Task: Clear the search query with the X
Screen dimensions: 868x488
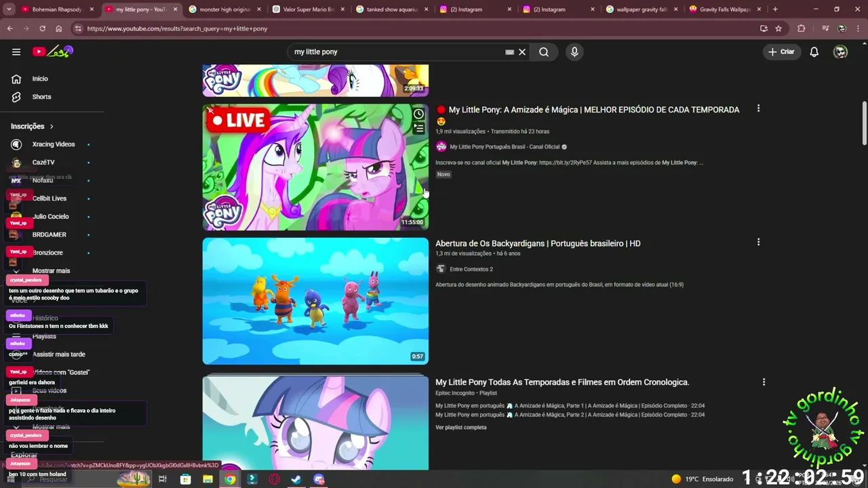Action: pyautogui.click(x=522, y=52)
